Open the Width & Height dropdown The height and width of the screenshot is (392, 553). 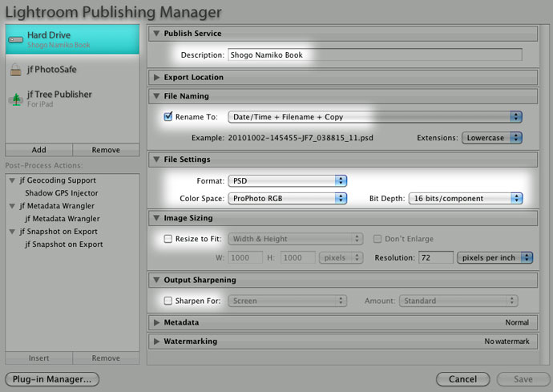coord(296,239)
